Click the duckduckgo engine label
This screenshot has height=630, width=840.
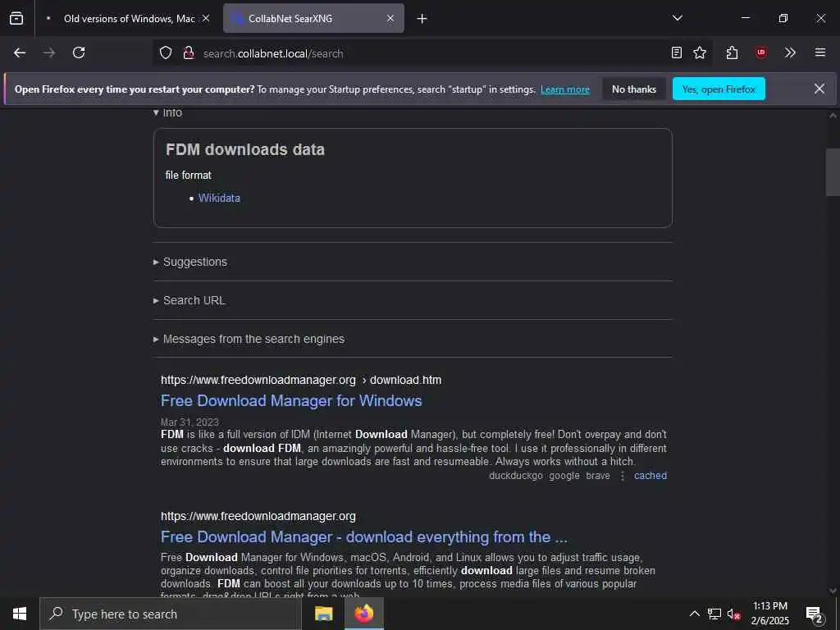tap(516, 476)
